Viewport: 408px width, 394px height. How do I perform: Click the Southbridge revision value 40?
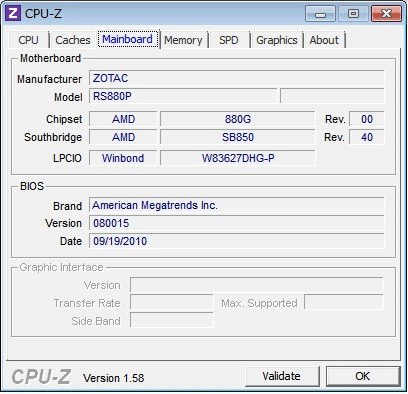click(367, 137)
